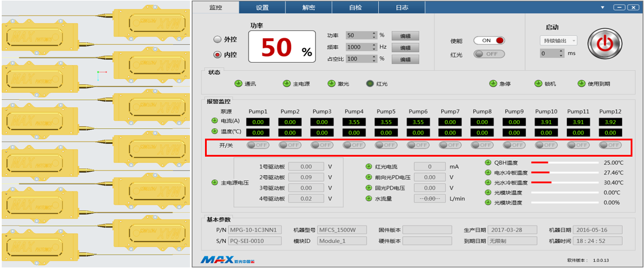Screen dimensions: 644x268
Task: Click the 主电源电压 indicator light
Action: click(x=215, y=183)
